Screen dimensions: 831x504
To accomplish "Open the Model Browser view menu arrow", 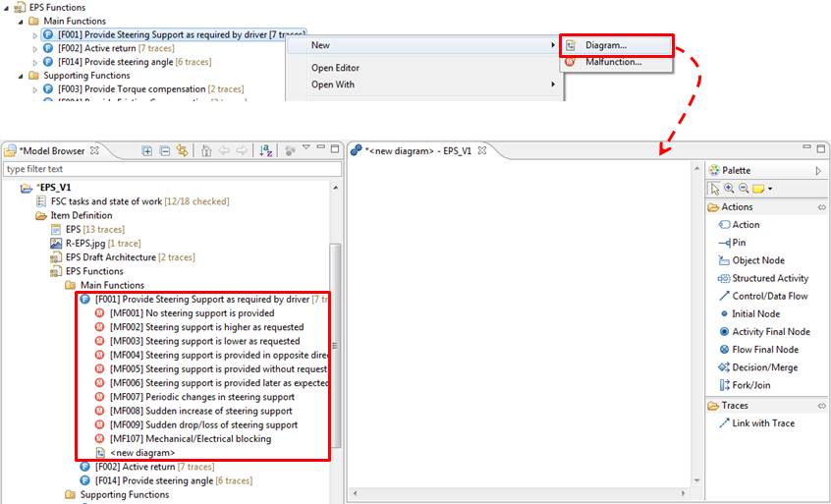I will [x=305, y=149].
